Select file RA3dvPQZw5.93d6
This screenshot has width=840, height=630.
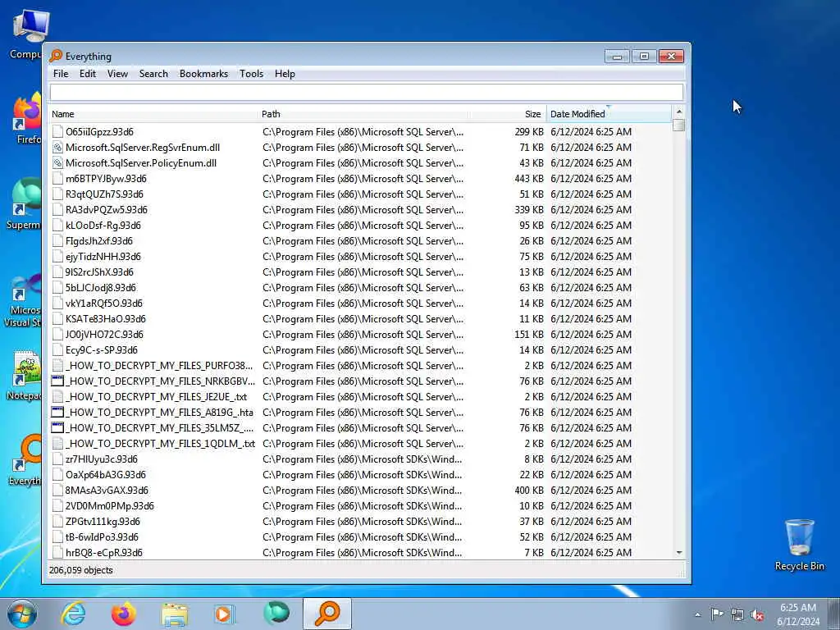106,209
